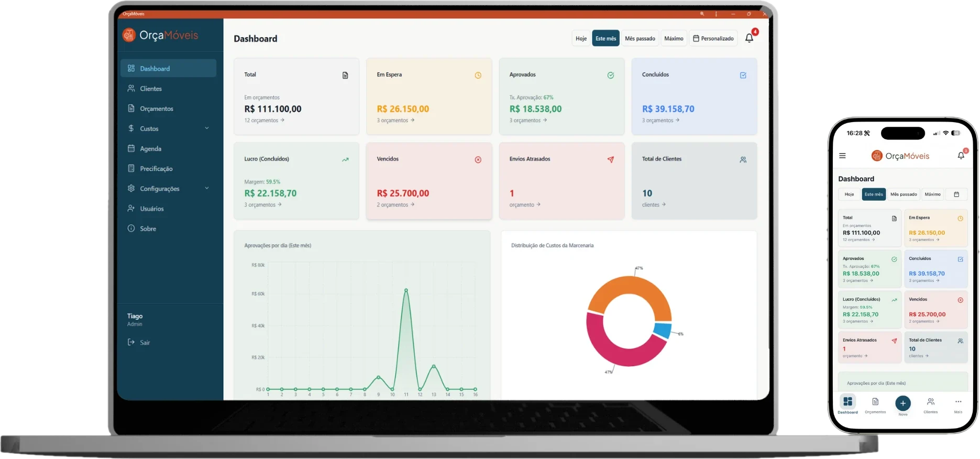Select the Máximo period filter on desktop
Viewport: 980px width, 459px height.
[x=674, y=38]
